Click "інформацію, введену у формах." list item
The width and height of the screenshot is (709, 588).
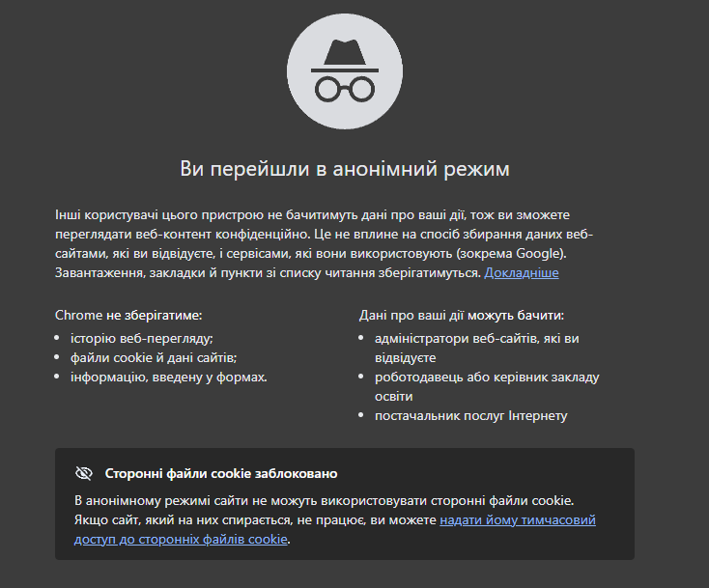pyautogui.click(x=168, y=377)
